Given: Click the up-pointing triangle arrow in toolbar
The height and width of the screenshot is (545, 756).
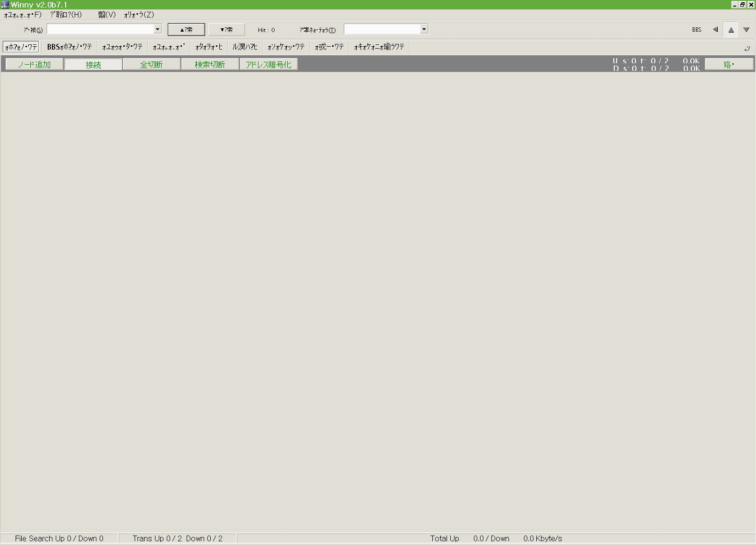Looking at the screenshot, I should tap(731, 30).
